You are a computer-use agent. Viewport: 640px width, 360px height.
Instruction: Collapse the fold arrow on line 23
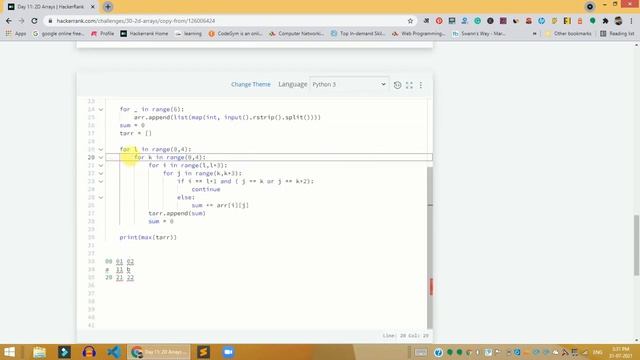[101, 181]
